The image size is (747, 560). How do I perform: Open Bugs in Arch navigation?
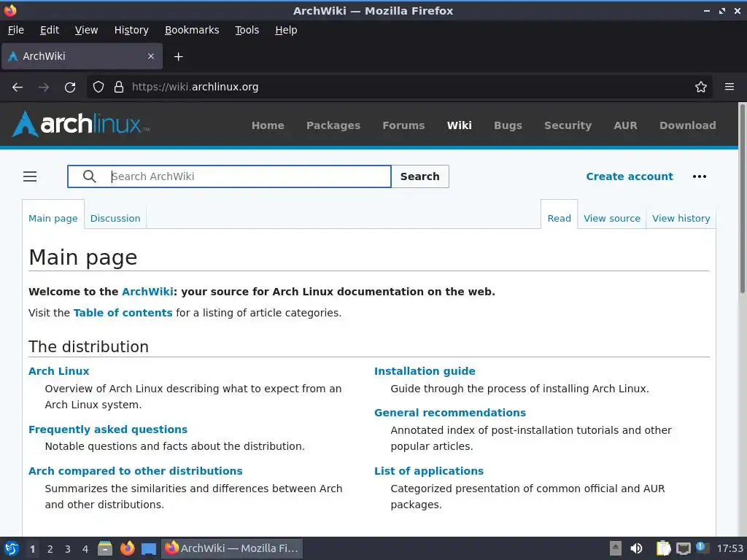[x=508, y=125]
